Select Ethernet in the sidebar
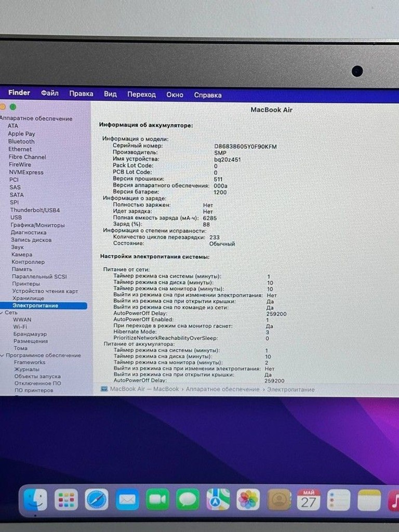This screenshot has width=399, height=532. [x=20, y=149]
